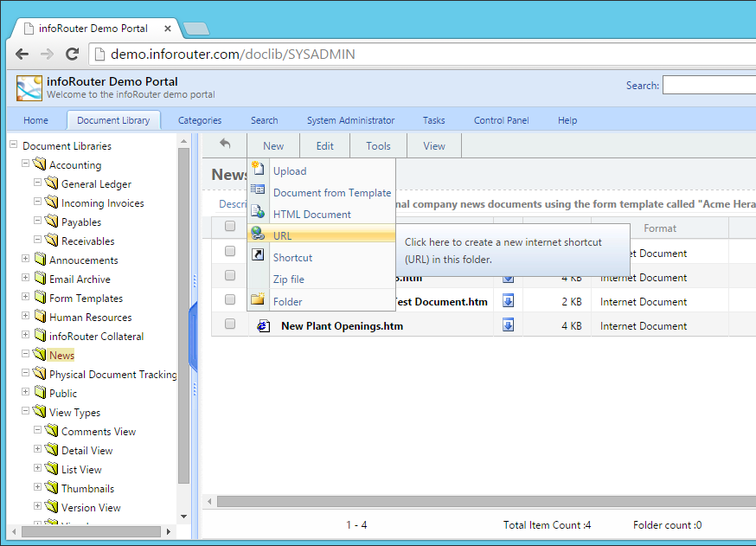Click the Thumbnails folder icon
Screen dimensions: 756x546
(52, 487)
